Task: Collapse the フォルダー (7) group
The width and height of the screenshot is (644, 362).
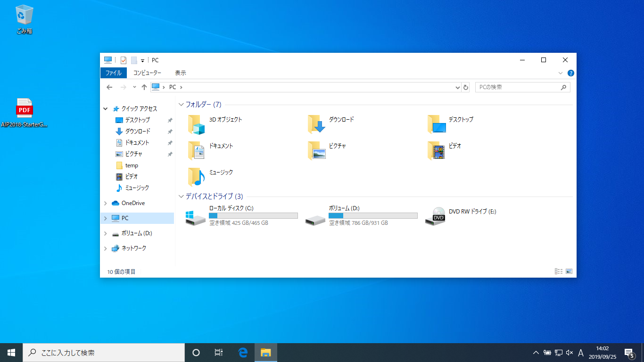Action: tap(181, 105)
